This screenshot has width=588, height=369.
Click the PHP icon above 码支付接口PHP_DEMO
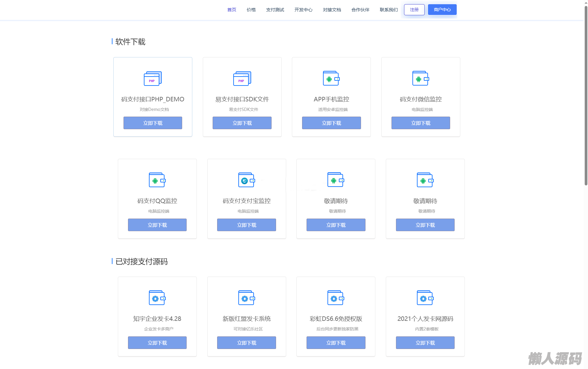pyautogui.click(x=153, y=78)
